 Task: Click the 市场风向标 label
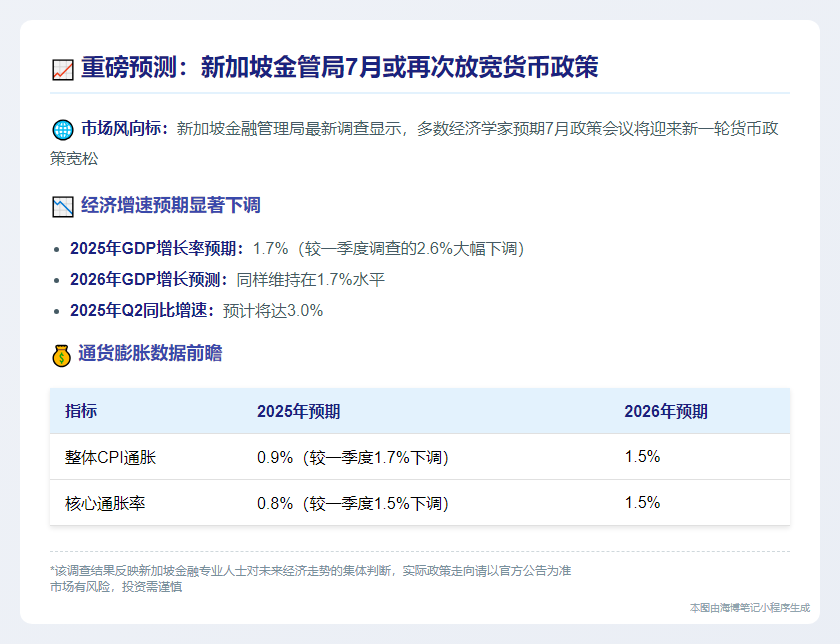125,129
